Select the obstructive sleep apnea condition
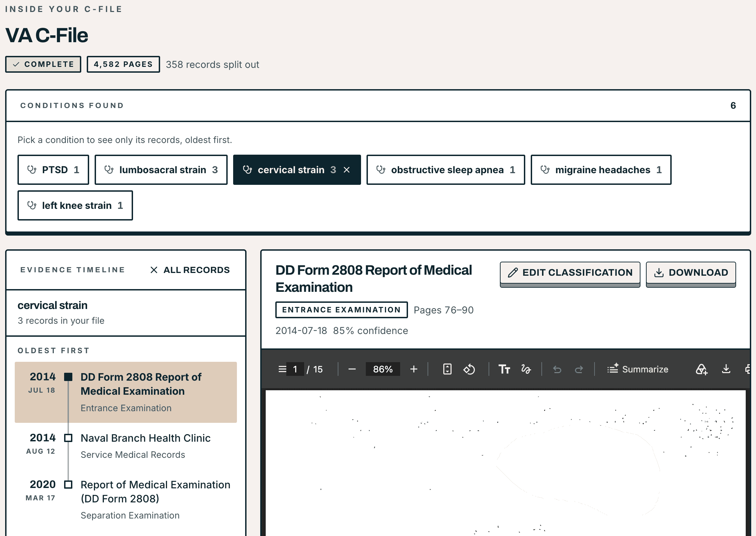The image size is (756, 536). (446, 170)
